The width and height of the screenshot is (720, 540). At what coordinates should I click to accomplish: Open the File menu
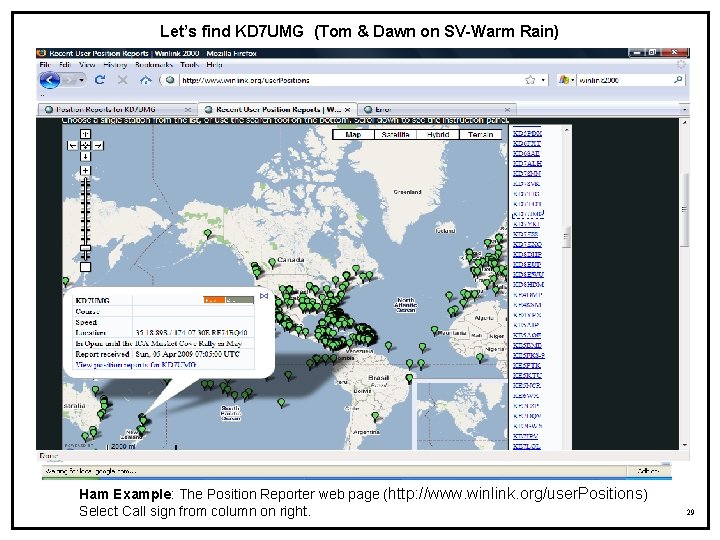(45, 65)
